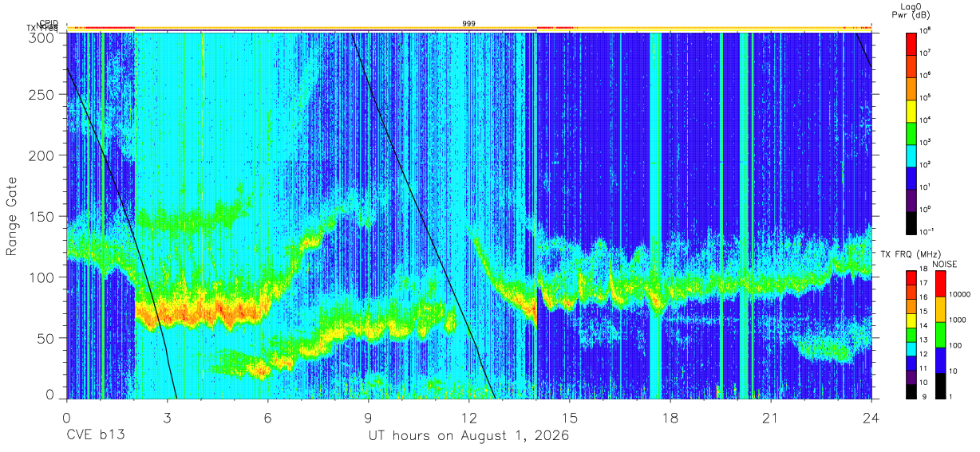Screen dimensions: 980x452
Task: Click the '999' CPID value above the plot
Action: (468, 24)
